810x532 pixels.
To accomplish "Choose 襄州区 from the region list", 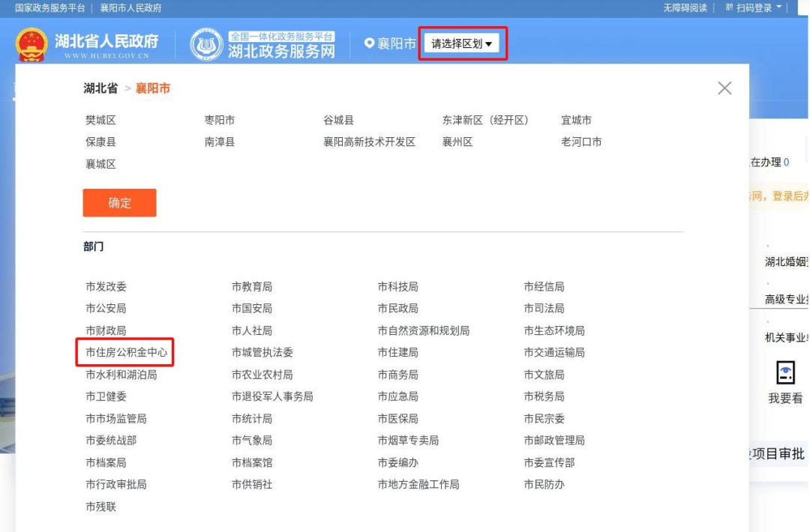I will (457, 142).
